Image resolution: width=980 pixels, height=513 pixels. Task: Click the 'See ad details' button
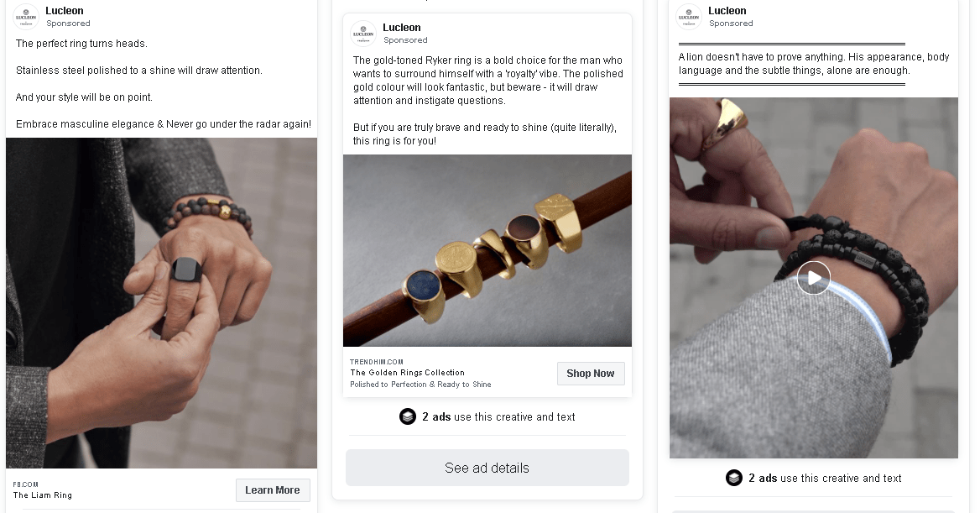(x=487, y=468)
